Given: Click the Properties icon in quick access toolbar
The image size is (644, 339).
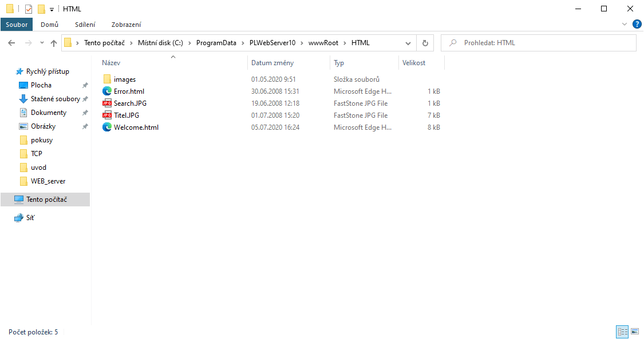Looking at the screenshot, I should [x=29, y=9].
